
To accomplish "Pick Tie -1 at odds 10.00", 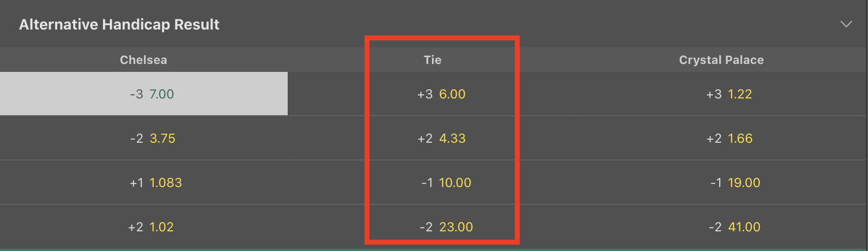I will pyautogui.click(x=433, y=183).
